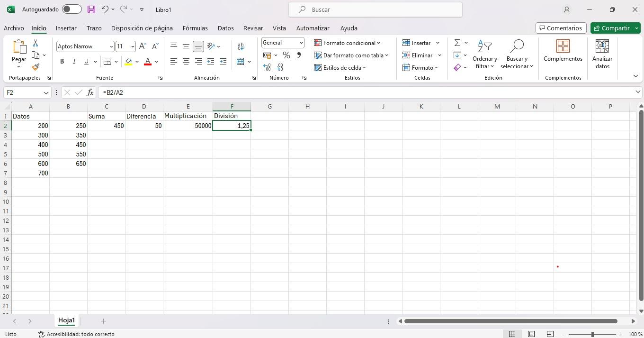Click the AutoSum sigma icon
The width and height of the screenshot is (644, 338).
point(457,43)
